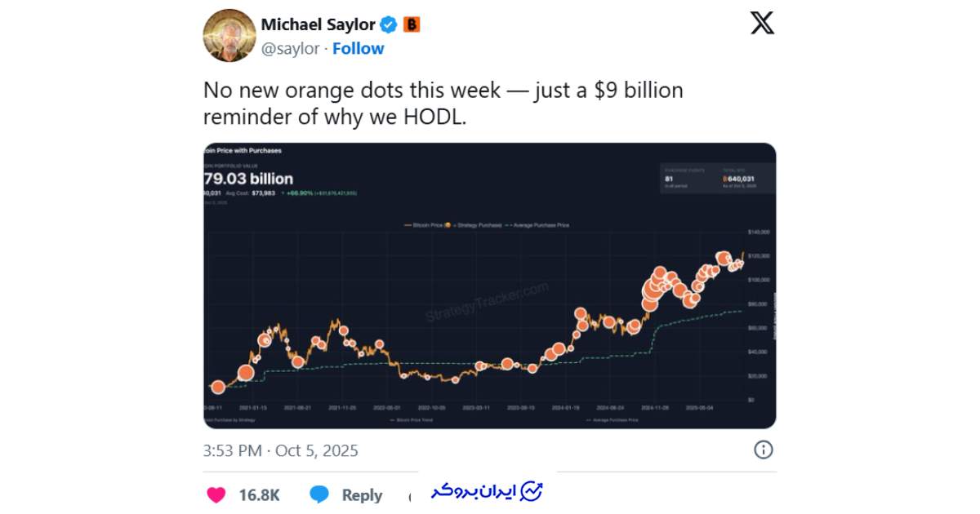The width and height of the screenshot is (980, 514).
Task: Click the 79.03 billion portfolio value
Action: (x=248, y=179)
